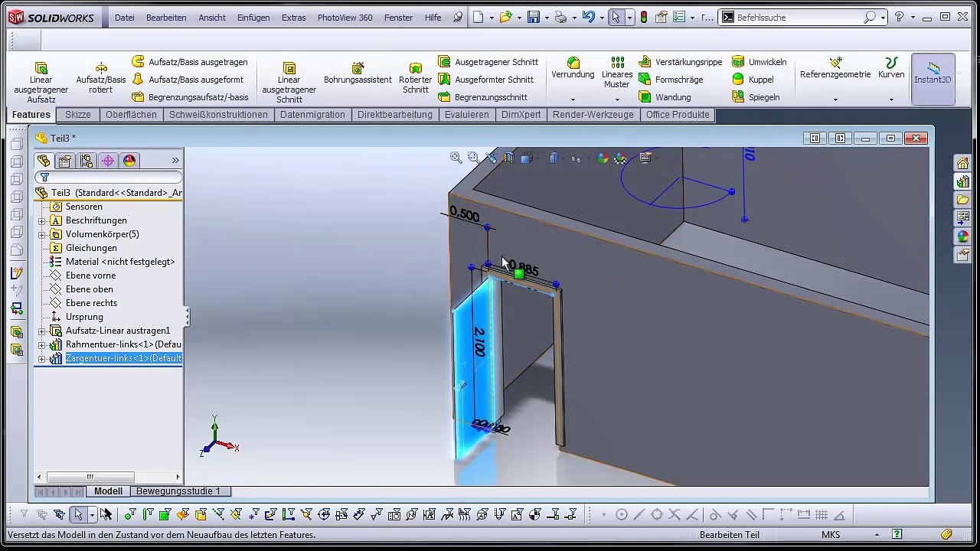980x551 pixels.
Task: Open the Bearbeiten menu
Action: 166,18
